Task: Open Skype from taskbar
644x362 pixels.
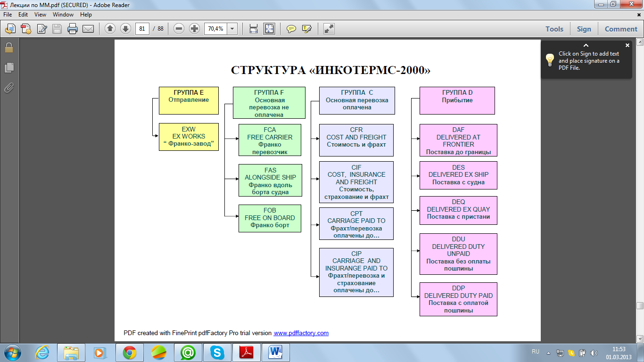Action: (x=217, y=353)
